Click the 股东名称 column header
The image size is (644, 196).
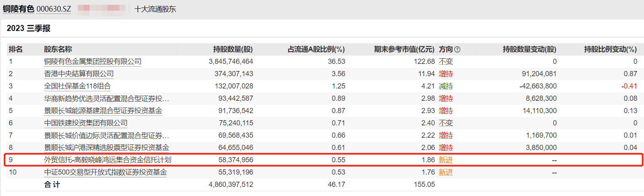pyautogui.click(x=58, y=49)
